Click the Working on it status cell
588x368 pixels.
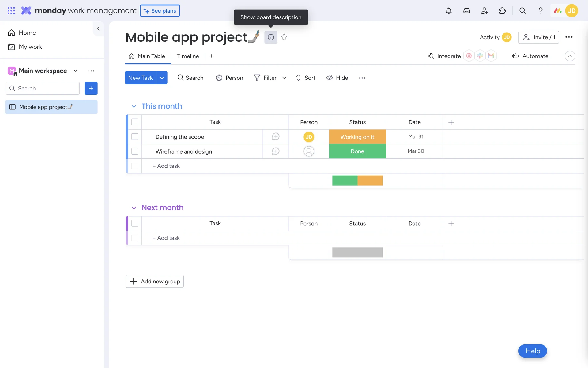(357, 137)
